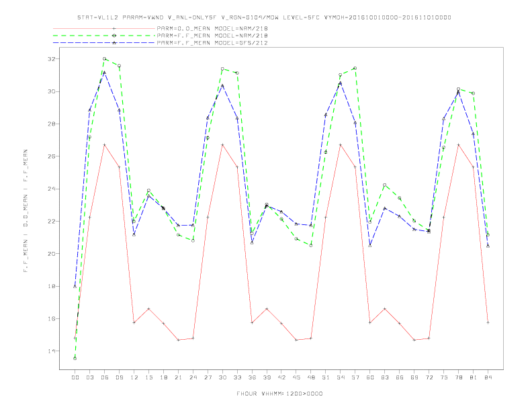Click x-axis forecast hour label 66

point(400,377)
